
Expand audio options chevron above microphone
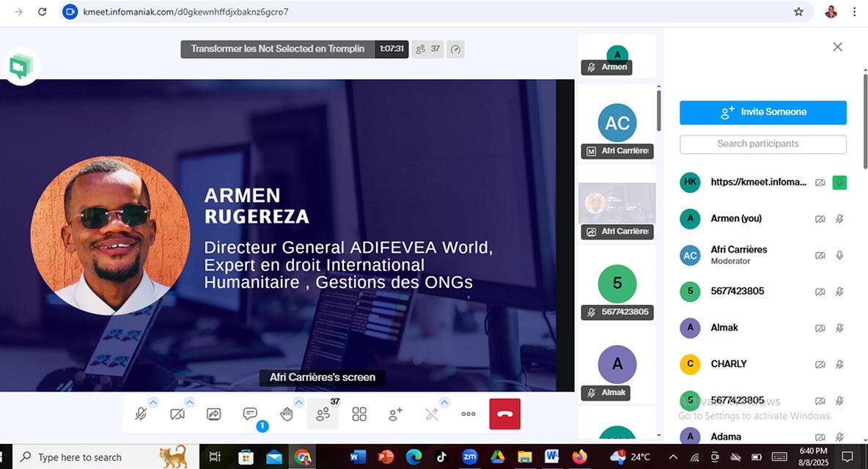click(153, 402)
